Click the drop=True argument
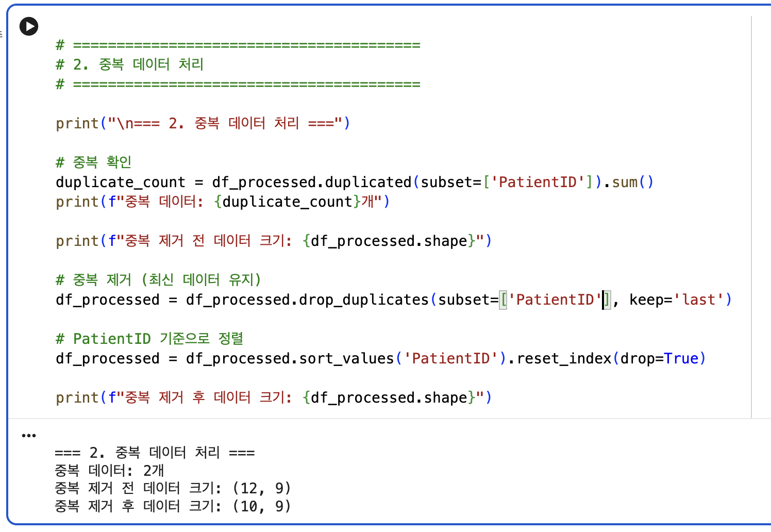This screenshot has width=771, height=532. [659, 358]
